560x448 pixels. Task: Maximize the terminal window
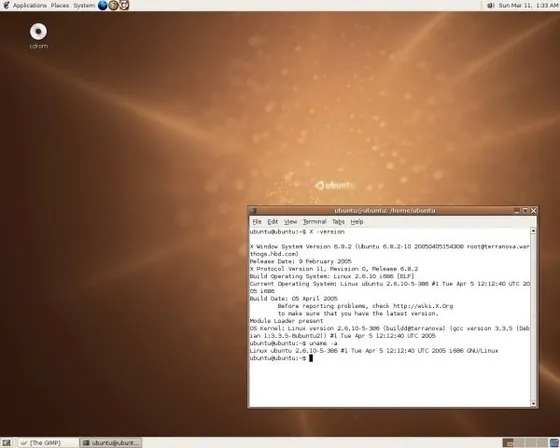(x=525, y=211)
